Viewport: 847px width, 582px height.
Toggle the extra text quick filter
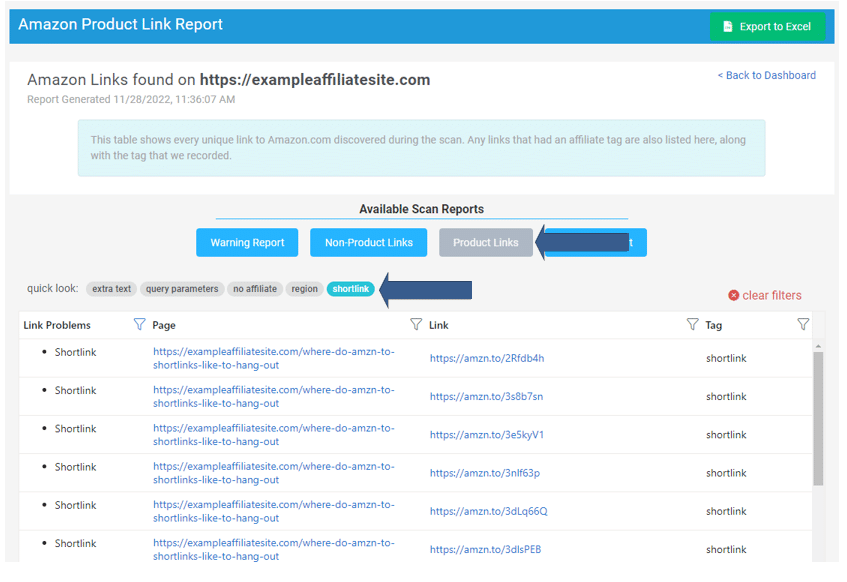(x=111, y=289)
